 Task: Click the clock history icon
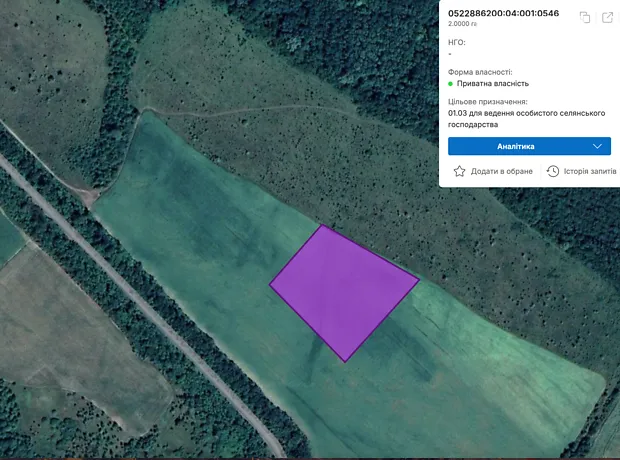coord(553,171)
